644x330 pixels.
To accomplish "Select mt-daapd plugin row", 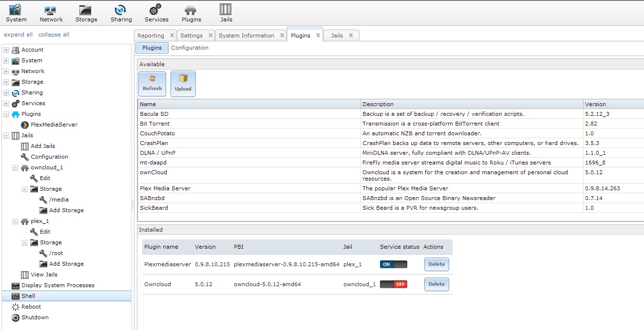I will [x=391, y=163].
